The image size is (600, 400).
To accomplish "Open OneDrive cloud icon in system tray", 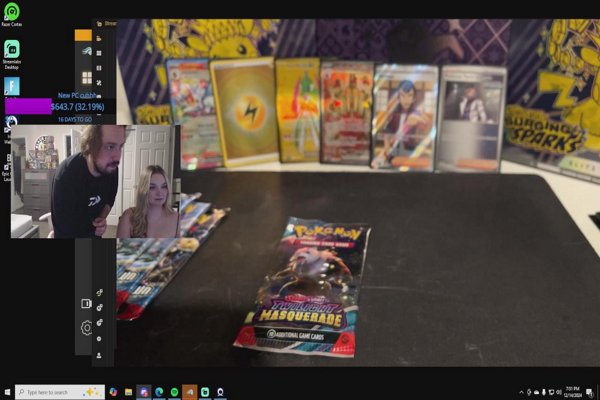I will coord(536,392).
